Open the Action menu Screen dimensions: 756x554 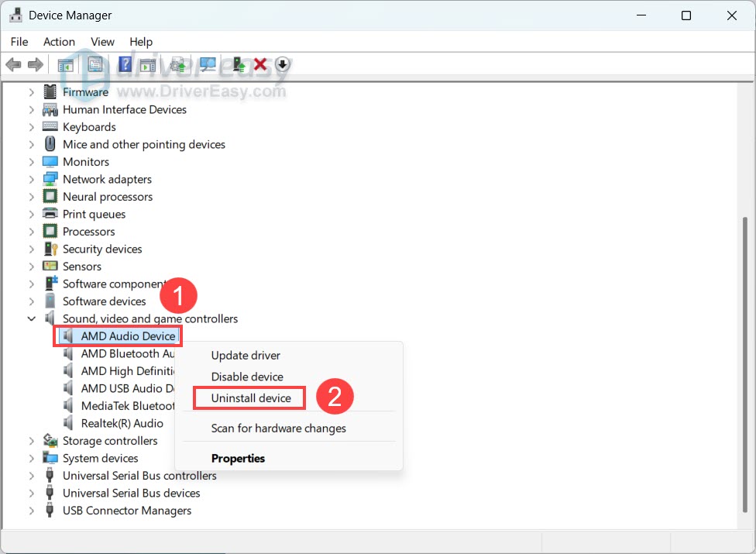pyautogui.click(x=59, y=42)
